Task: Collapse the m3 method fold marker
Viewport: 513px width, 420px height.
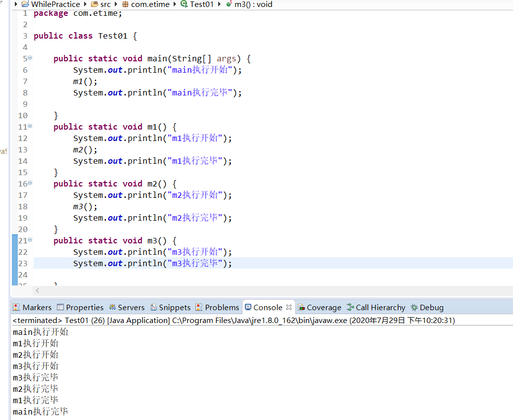Action: 30,240
